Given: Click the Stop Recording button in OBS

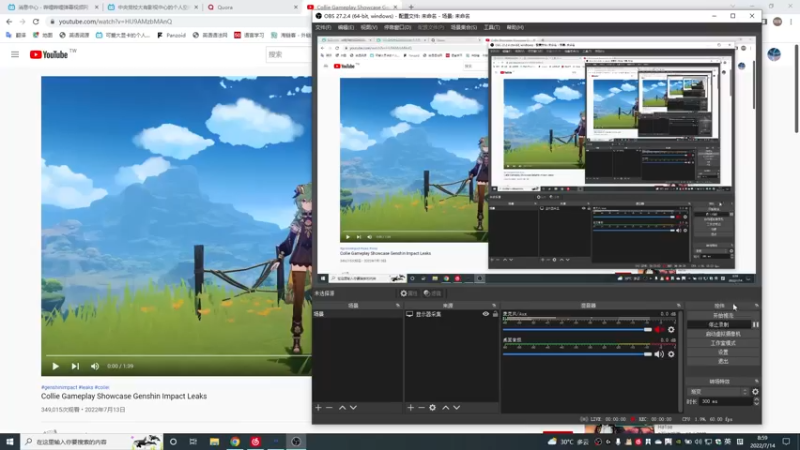Looking at the screenshot, I should [719, 324].
